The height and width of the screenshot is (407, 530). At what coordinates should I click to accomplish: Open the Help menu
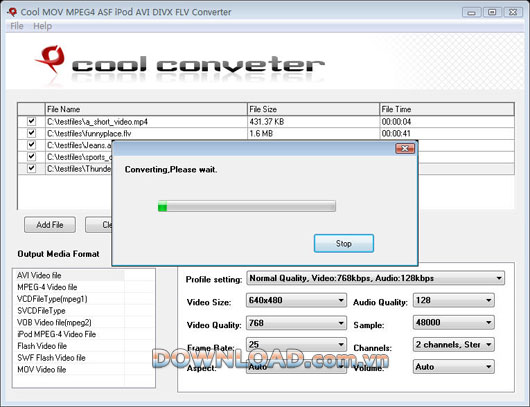[x=43, y=26]
